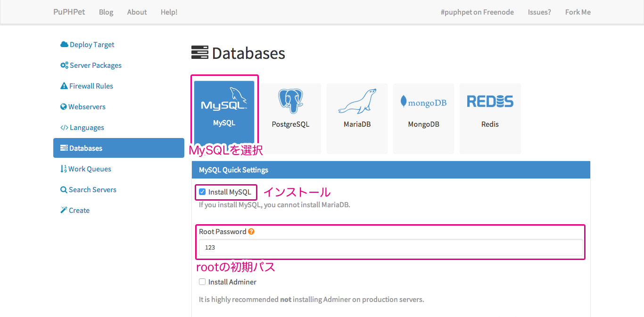Switch to the Redis tab label
Screen dimensions: 644x317
coord(490,124)
